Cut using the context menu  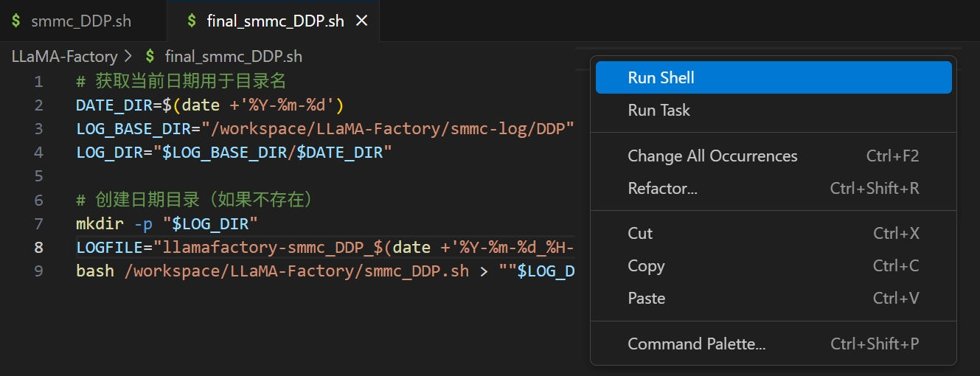(640, 233)
